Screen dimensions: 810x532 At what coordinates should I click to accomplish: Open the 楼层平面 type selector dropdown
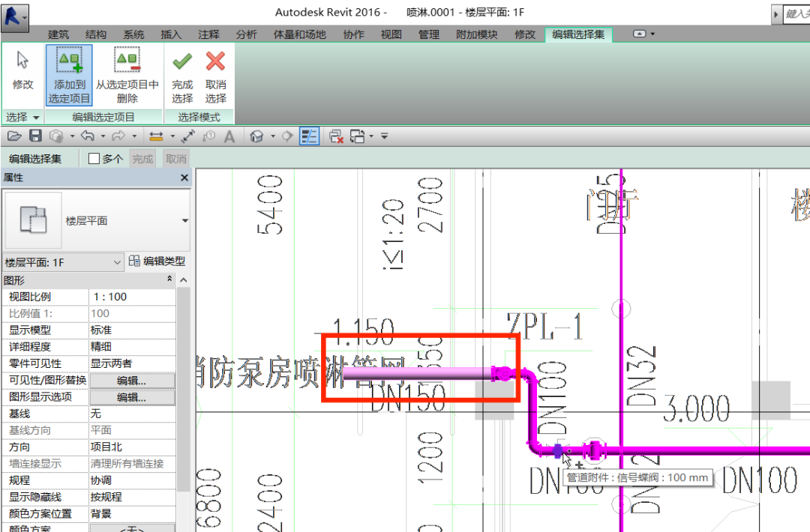tap(185, 221)
